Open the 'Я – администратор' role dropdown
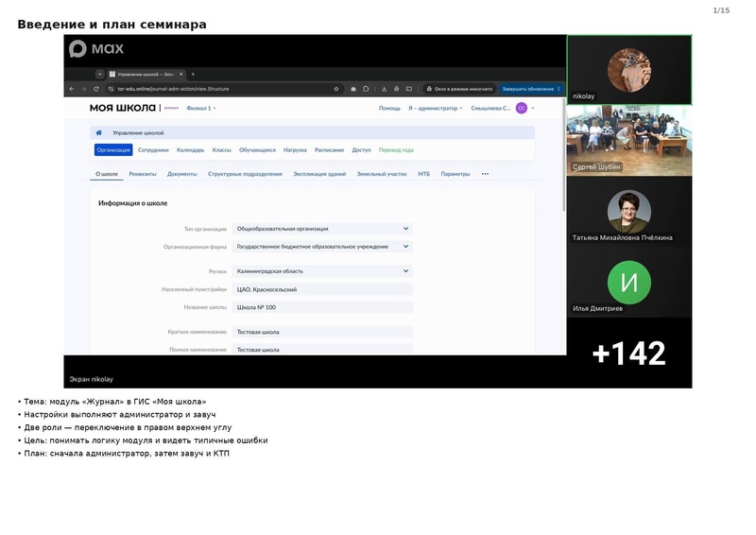Screen dimensions: 756x535 point(436,108)
